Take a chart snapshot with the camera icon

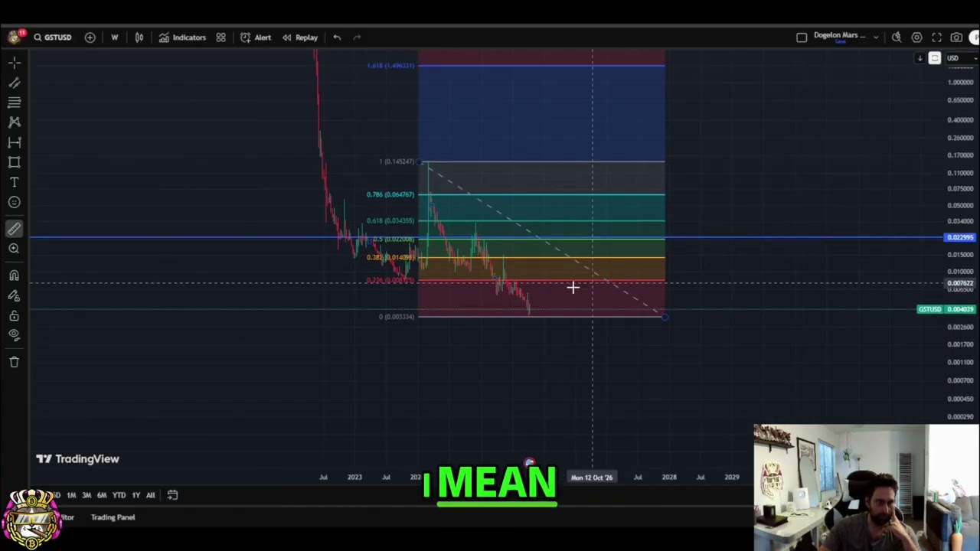[x=956, y=37]
